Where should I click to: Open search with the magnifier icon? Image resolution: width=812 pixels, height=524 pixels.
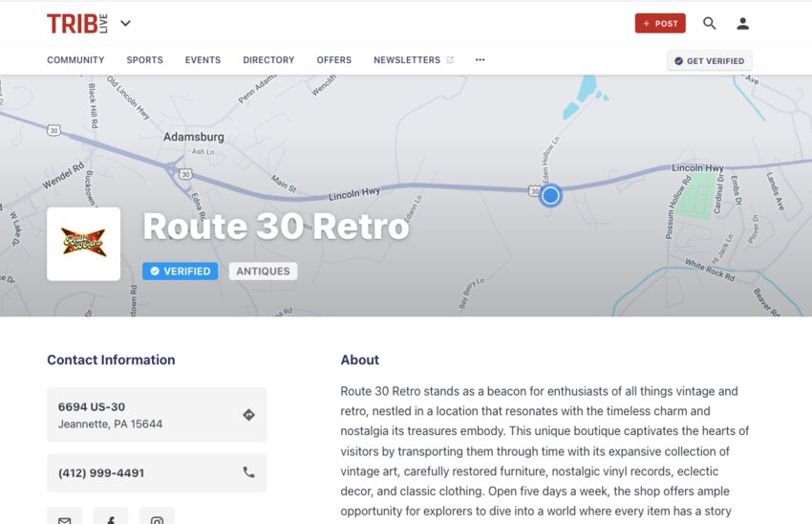click(x=710, y=23)
